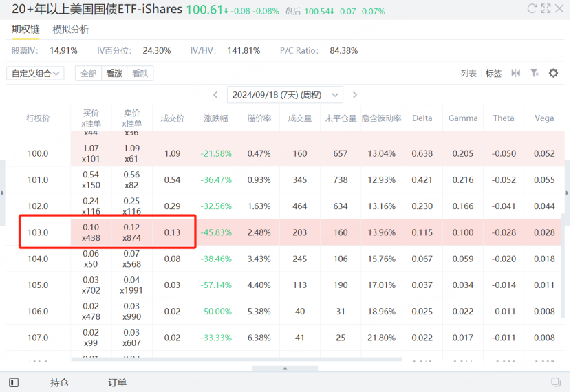Close the option chain window
Screen dimensions: 571x392
559,8
